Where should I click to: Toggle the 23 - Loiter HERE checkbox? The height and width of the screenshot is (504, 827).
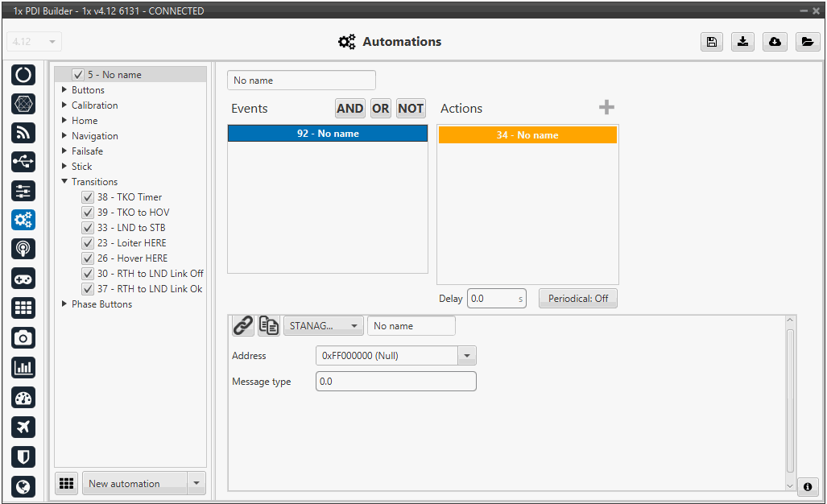click(x=88, y=243)
